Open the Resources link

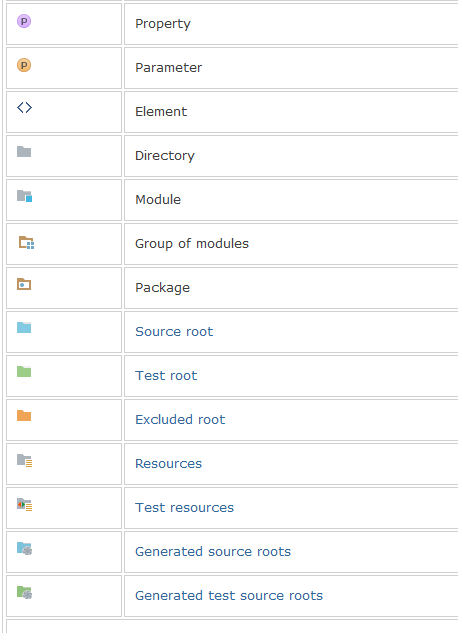(168, 463)
